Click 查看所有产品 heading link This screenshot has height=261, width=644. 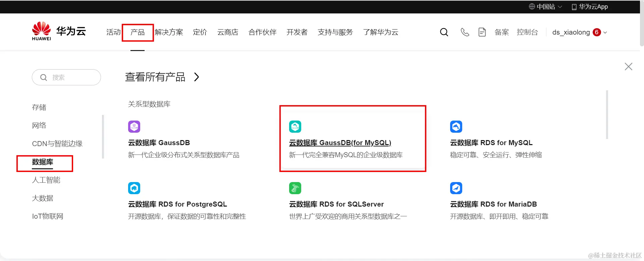point(155,77)
